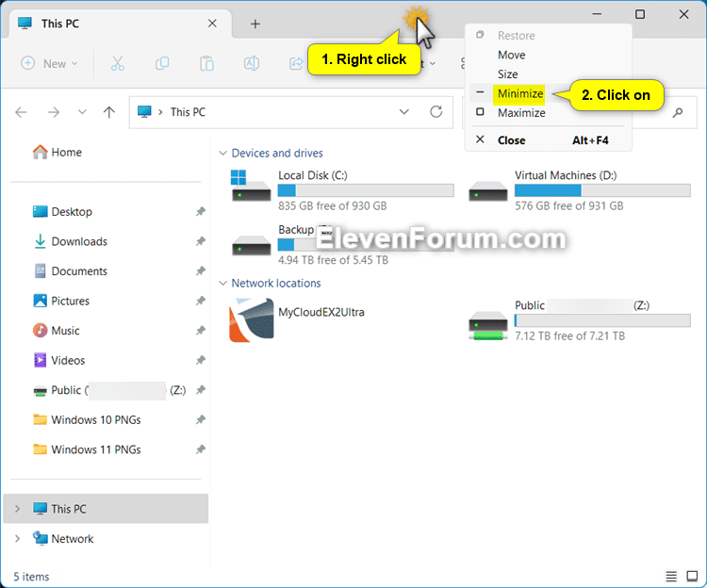Viewport: 707px width, 588px height.
Task: Unpin Downloads using its pin icon
Action: (201, 241)
